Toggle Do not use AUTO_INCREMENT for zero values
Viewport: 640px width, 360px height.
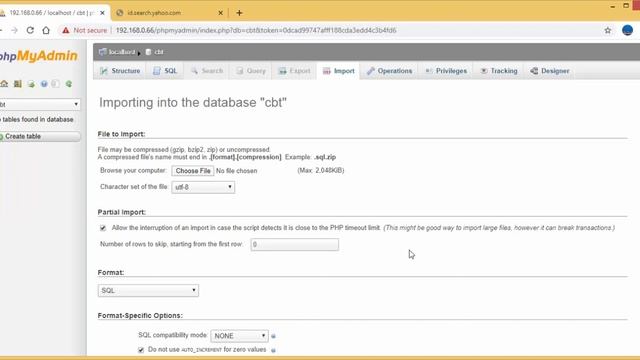(141, 350)
